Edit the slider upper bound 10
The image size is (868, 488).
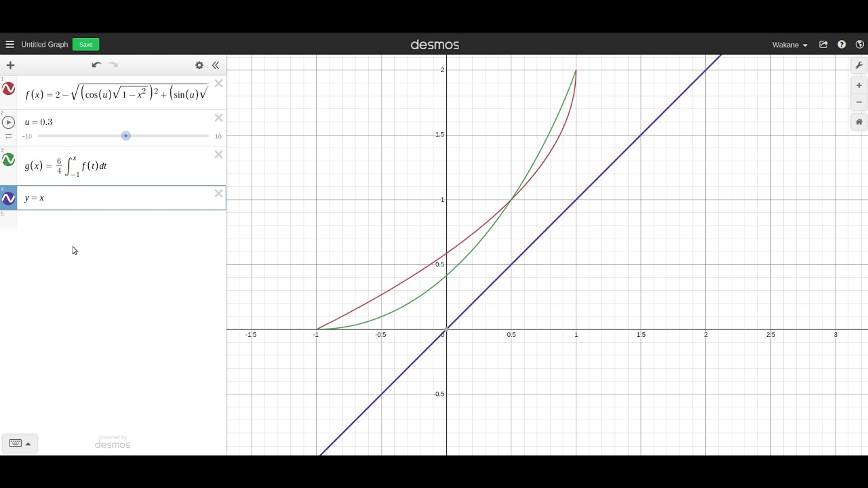[218, 136]
